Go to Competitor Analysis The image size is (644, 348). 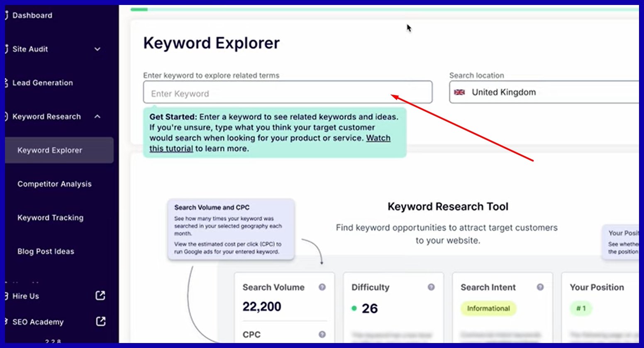54,184
